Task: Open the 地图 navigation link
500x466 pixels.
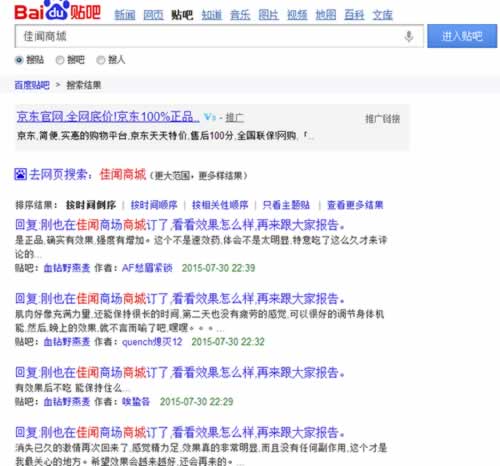Action: coord(326,15)
